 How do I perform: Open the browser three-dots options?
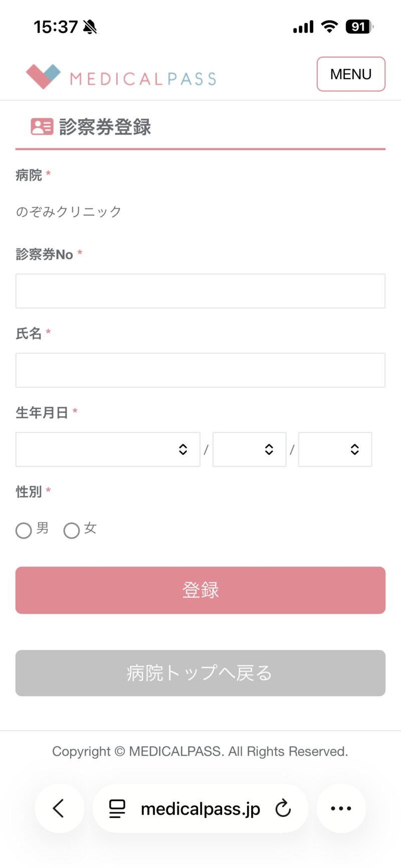[341, 808]
